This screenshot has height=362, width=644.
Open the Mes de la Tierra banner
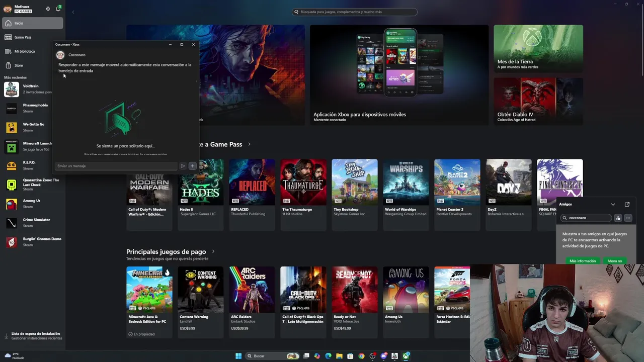(x=538, y=48)
